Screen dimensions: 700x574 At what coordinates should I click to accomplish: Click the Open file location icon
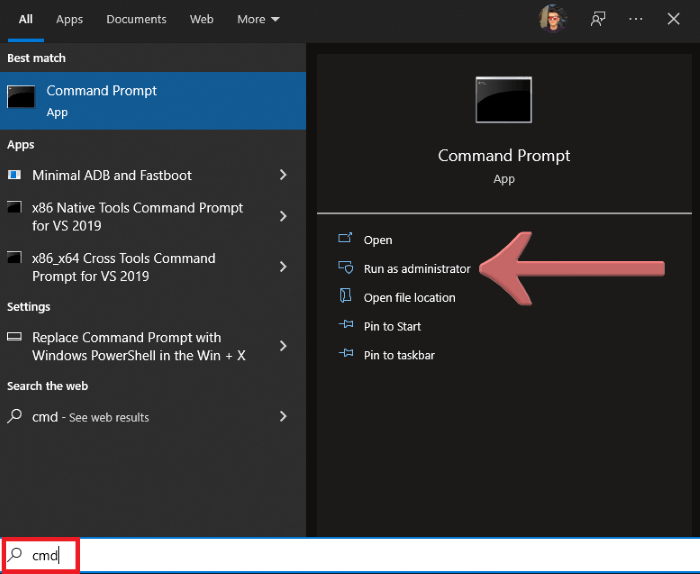pos(346,295)
